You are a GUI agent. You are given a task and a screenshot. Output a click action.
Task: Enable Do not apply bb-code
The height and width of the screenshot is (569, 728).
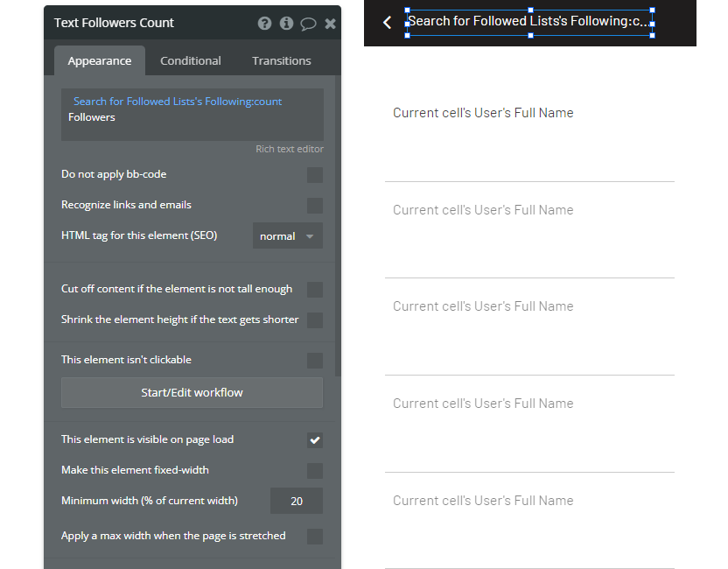[x=314, y=175]
